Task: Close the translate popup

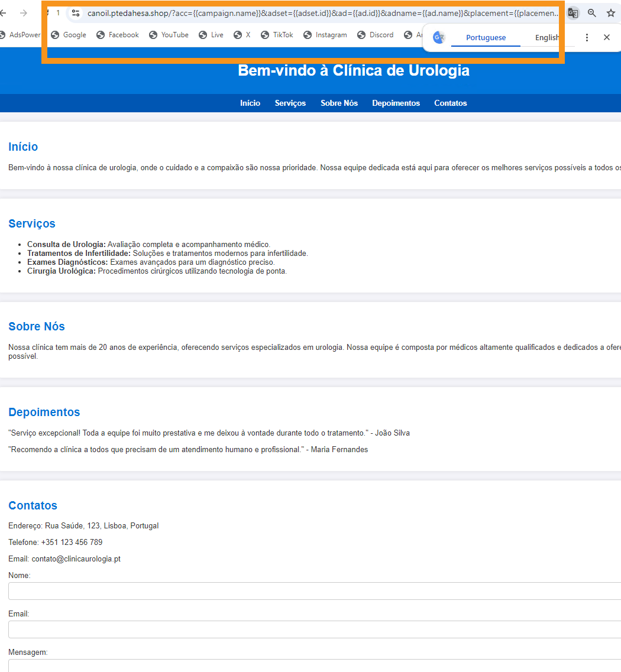Action: [606, 38]
